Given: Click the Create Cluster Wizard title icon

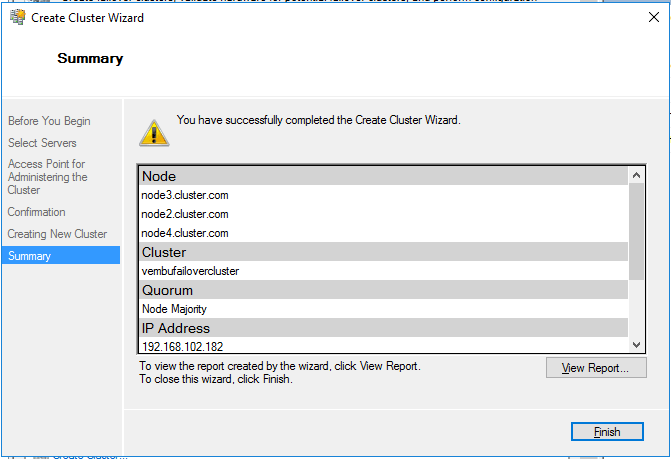Looking at the screenshot, I should pyautogui.click(x=17, y=17).
